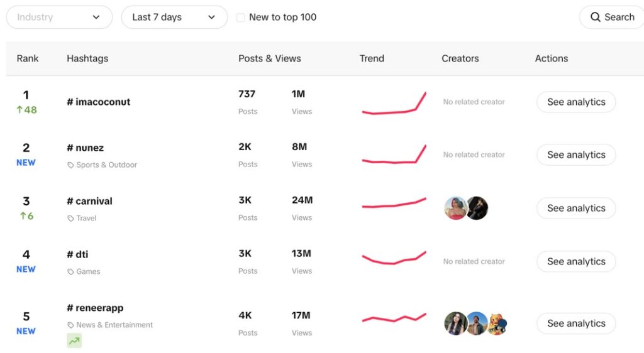The height and width of the screenshot is (353, 644).
Task: Expand the Industry dropdown
Action: tap(59, 18)
